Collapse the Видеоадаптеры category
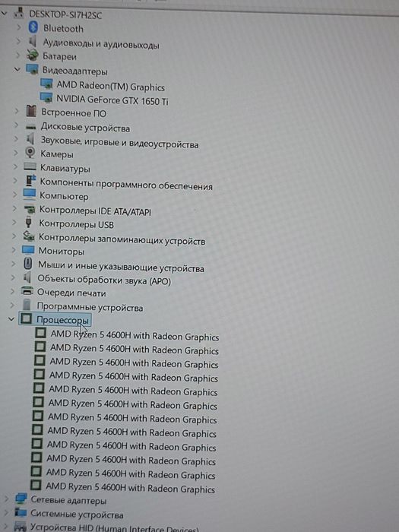This screenshot has width=399, height=532. click(17, 69)
